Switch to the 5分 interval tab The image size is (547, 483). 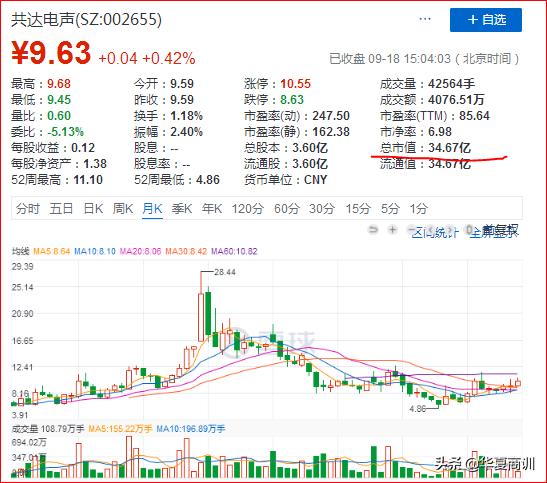(x=390, y=209)
